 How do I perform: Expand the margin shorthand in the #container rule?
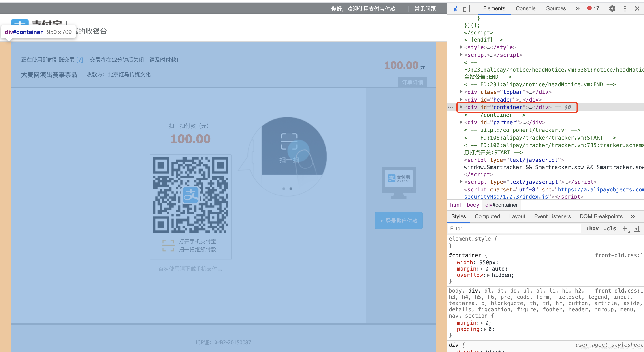tap(482, 269)
